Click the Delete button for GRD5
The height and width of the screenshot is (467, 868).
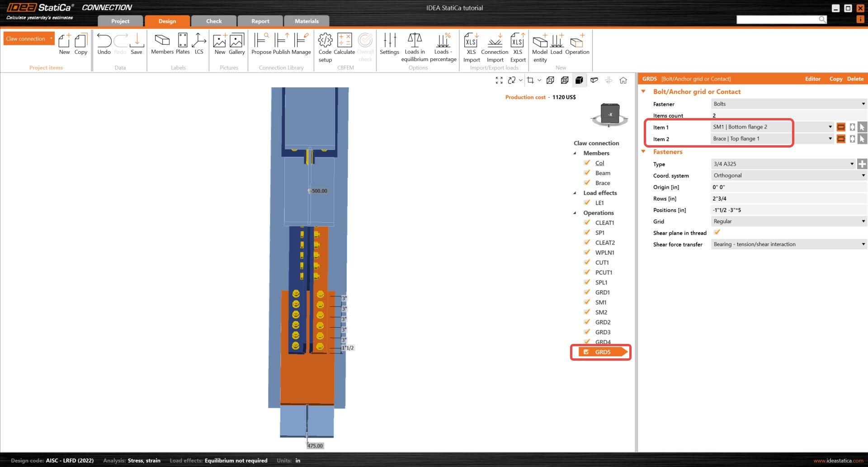pyautogui.click(x=855, y=79)
